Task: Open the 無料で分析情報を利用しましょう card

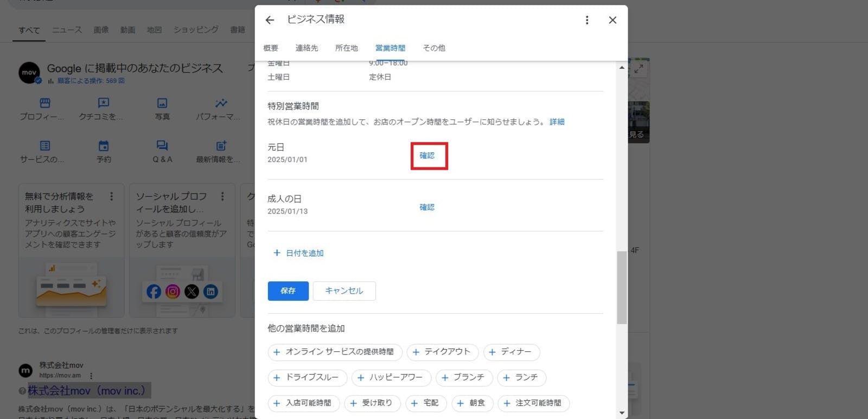Action: tap(71, 250)
